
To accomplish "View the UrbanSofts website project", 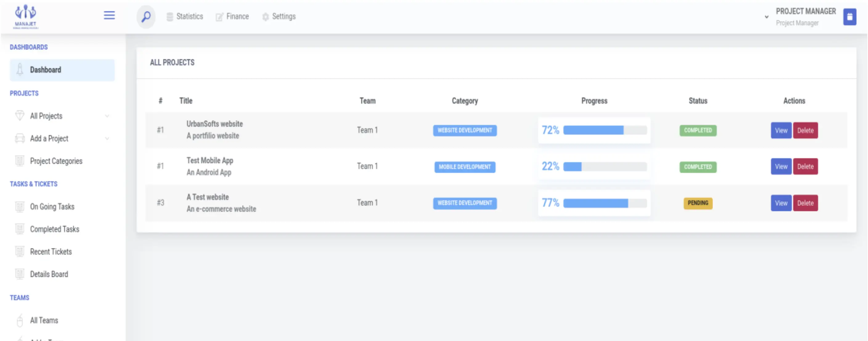I will 781,130.
